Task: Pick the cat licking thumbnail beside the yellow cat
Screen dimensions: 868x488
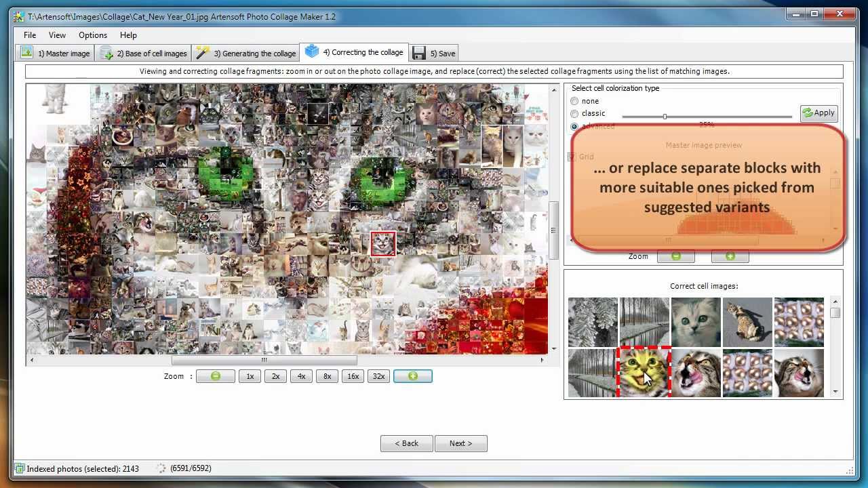Action: (x=696, y=373)
